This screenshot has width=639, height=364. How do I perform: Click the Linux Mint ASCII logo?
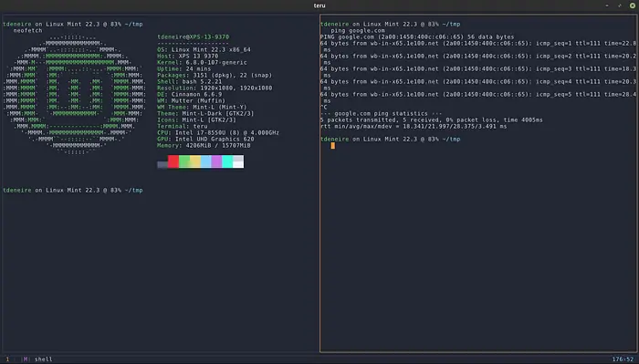click(x=74, y=95)
